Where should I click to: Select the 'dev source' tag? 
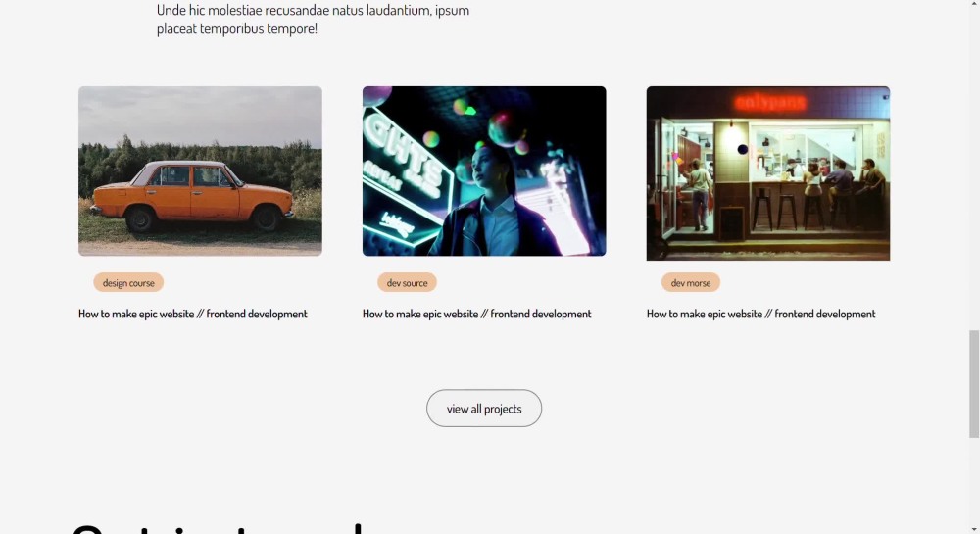[407, 283]
